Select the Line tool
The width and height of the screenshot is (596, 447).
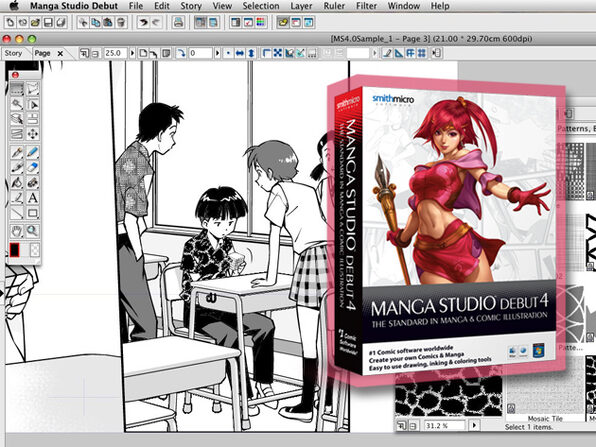[x=16, y=213]
